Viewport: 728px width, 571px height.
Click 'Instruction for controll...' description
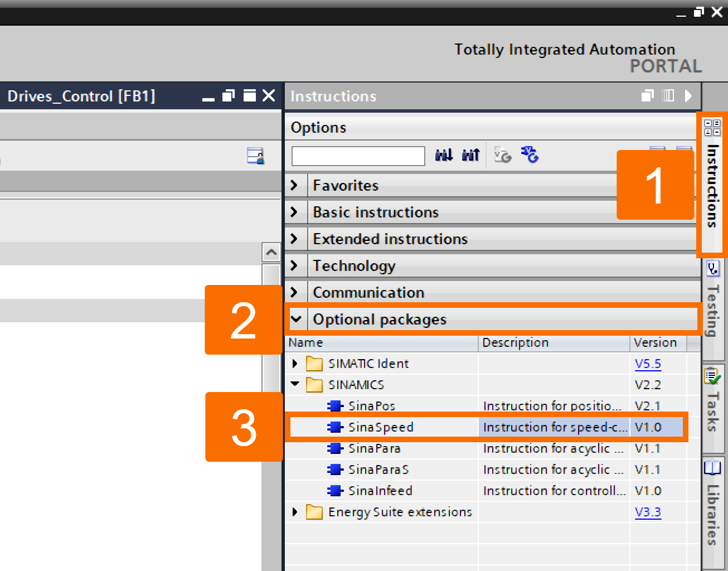554,491
